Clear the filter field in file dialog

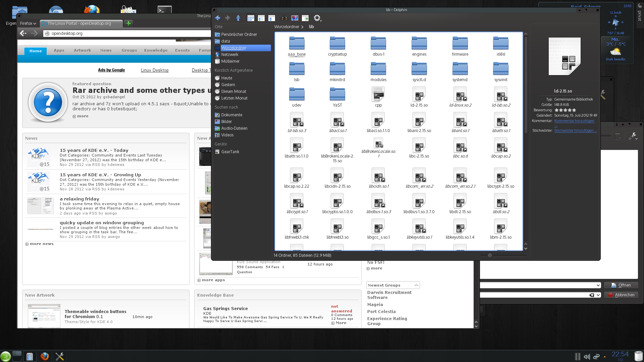click(x=592, y=295)
